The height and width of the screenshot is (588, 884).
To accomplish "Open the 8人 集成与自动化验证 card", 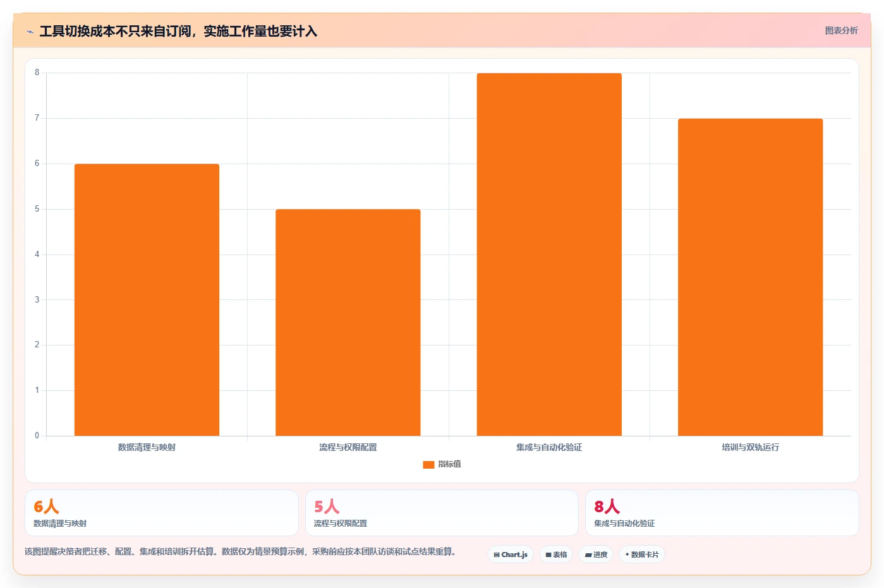I will (722, 513).
